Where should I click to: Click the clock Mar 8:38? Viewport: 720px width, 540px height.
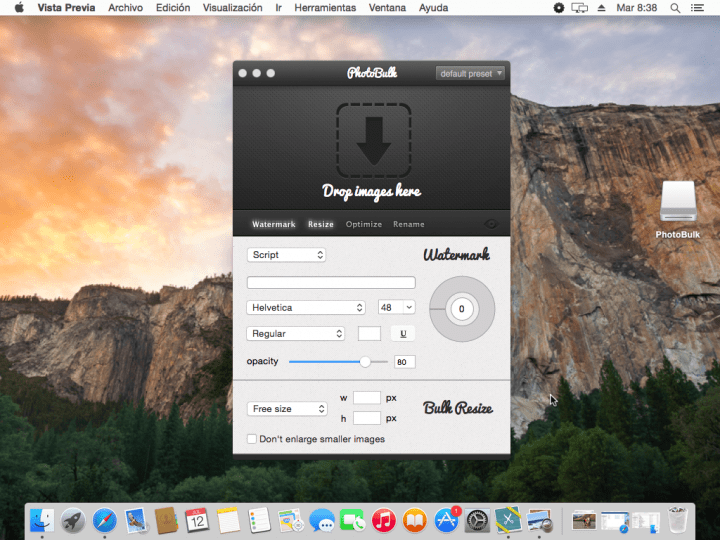click(x=636, y=8)
